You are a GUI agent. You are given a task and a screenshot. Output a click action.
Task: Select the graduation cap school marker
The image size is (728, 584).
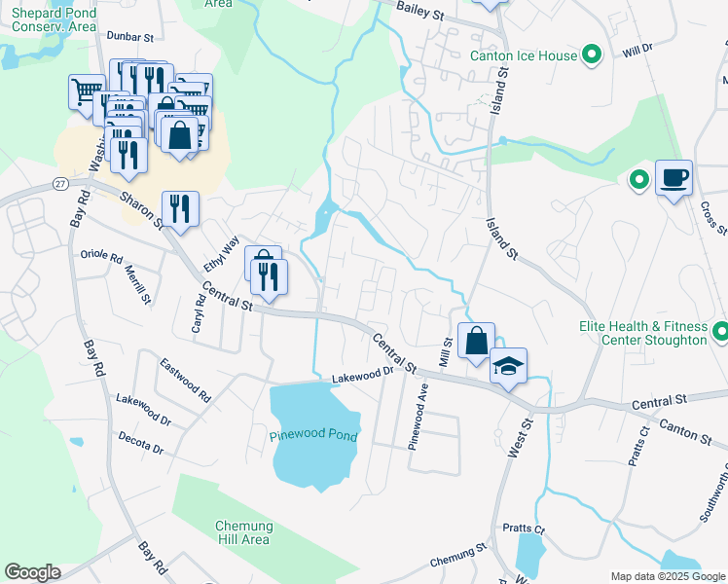[x=508, y=366]
